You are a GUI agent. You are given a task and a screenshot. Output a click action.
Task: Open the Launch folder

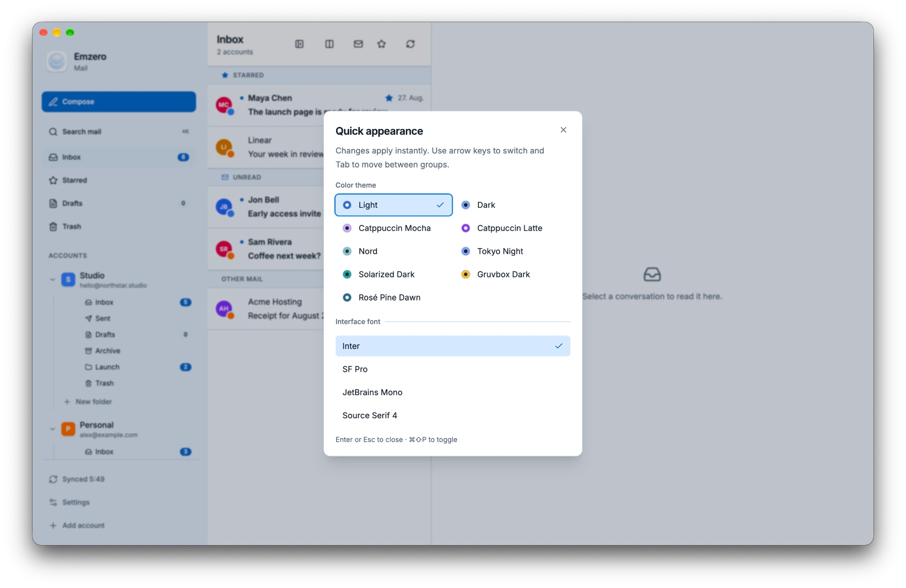(137, 367)
